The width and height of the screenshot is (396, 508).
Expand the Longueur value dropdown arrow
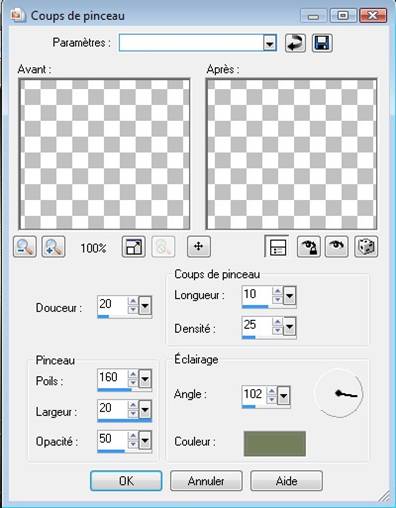coord(289,295)
